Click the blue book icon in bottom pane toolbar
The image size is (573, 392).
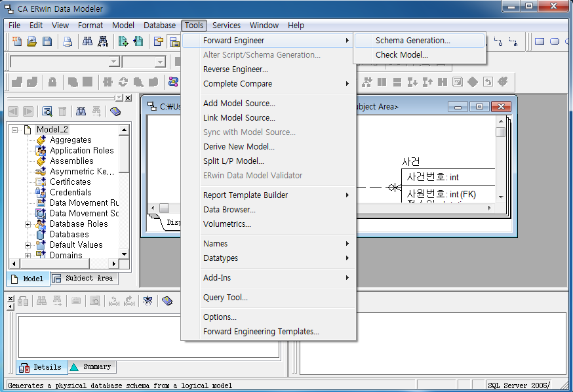(167, 301)
